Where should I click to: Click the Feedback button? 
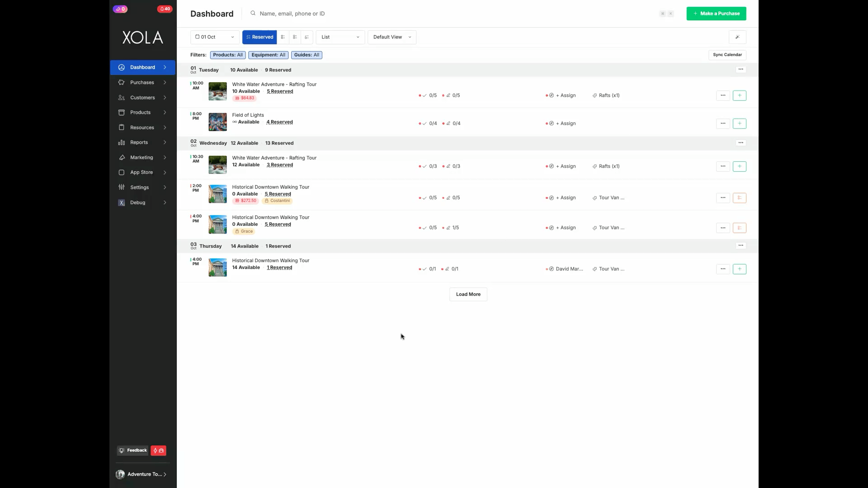tap(132, 450)
